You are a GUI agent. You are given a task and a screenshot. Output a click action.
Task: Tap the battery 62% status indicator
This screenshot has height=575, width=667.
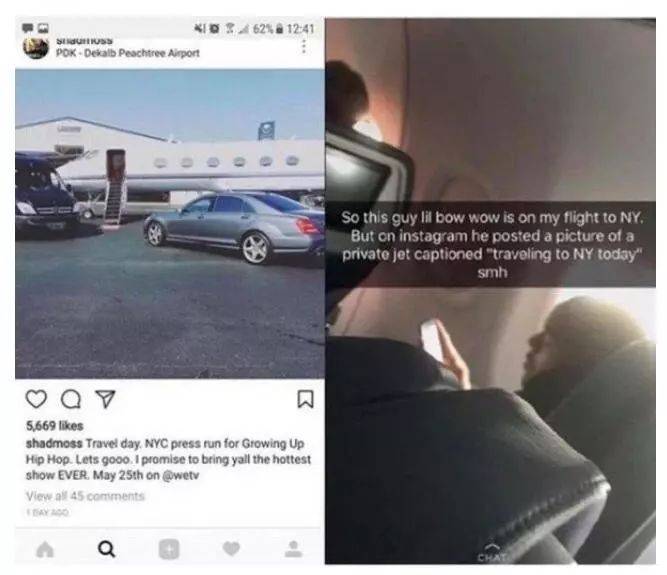click(268, 29)
